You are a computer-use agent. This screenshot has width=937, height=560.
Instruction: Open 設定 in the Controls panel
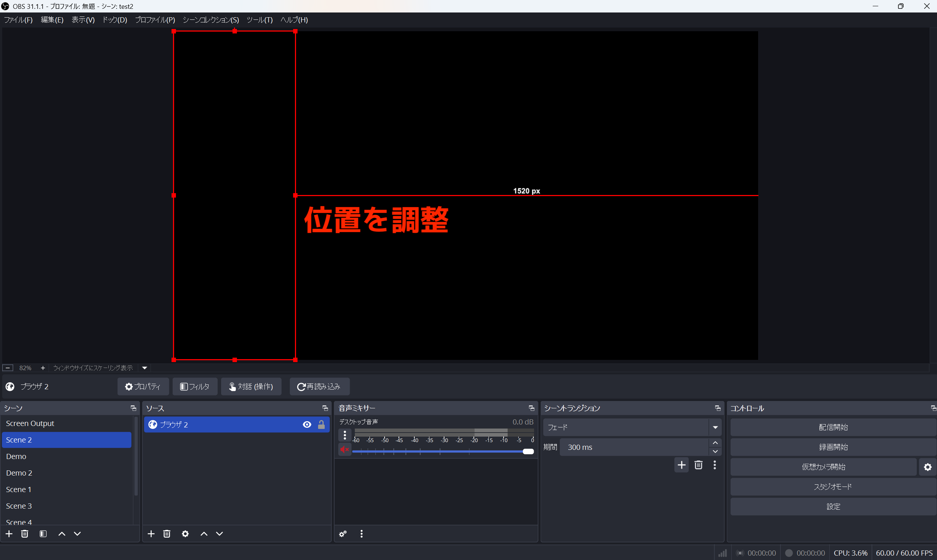click(x=833, y=507)
